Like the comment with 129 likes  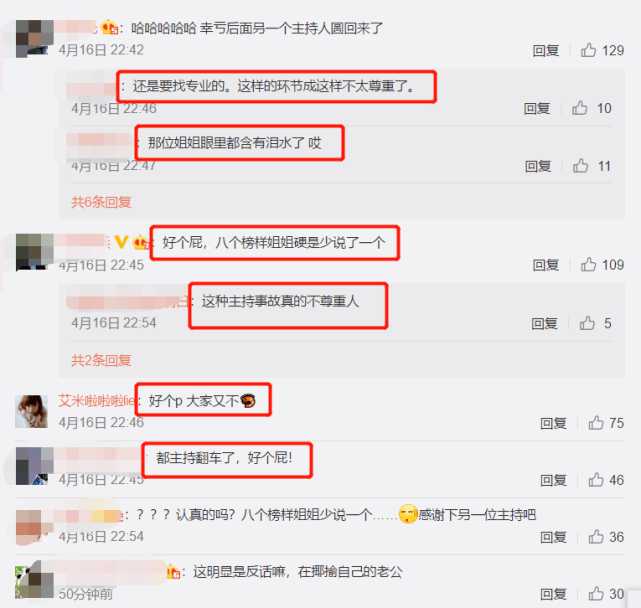588,50
